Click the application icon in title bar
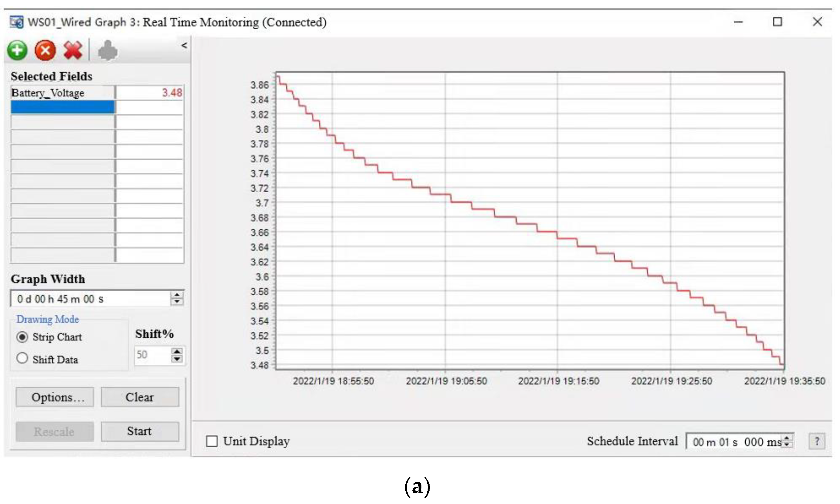Screen dimensions: 840x504 click(16, 22)
